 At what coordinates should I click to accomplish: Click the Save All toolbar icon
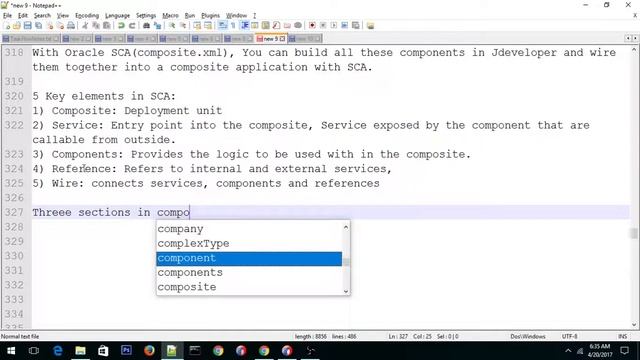click(38, 26)
